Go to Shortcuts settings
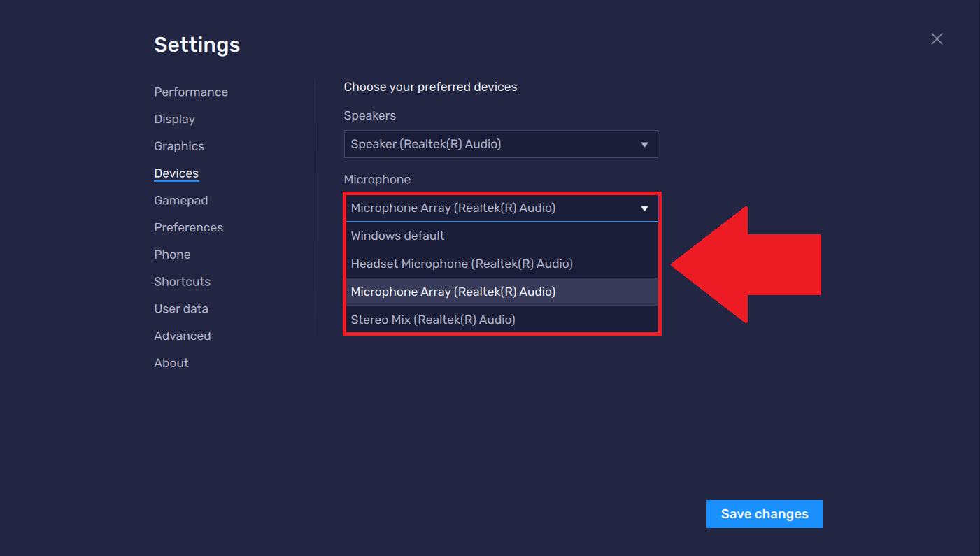Image resolution: width=980 pixels, height=556 pixels. (x=183, y=282)
